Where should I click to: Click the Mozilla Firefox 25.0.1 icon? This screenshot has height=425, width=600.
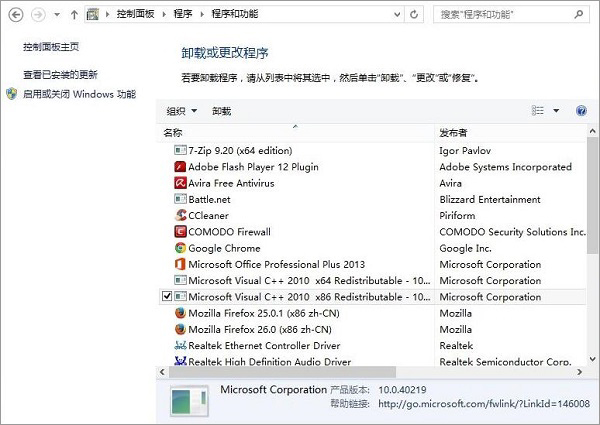tap(180, 313)
